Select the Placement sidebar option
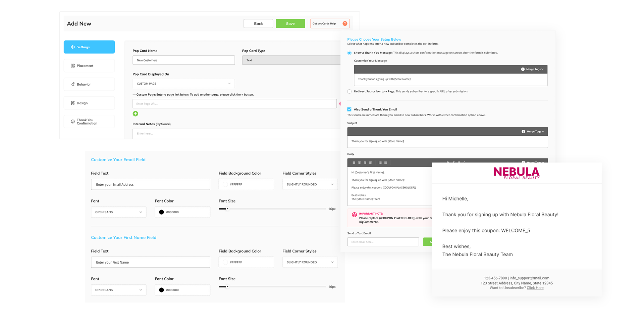This screenshot has height=320, width=644. click(89, 65)
